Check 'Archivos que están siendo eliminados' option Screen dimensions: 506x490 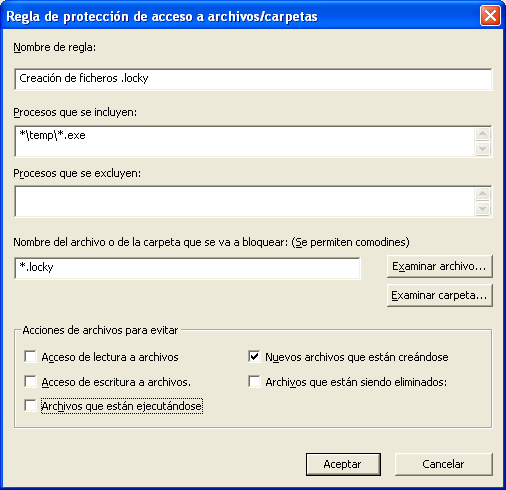pyautogui.click(x=254, y=381)
